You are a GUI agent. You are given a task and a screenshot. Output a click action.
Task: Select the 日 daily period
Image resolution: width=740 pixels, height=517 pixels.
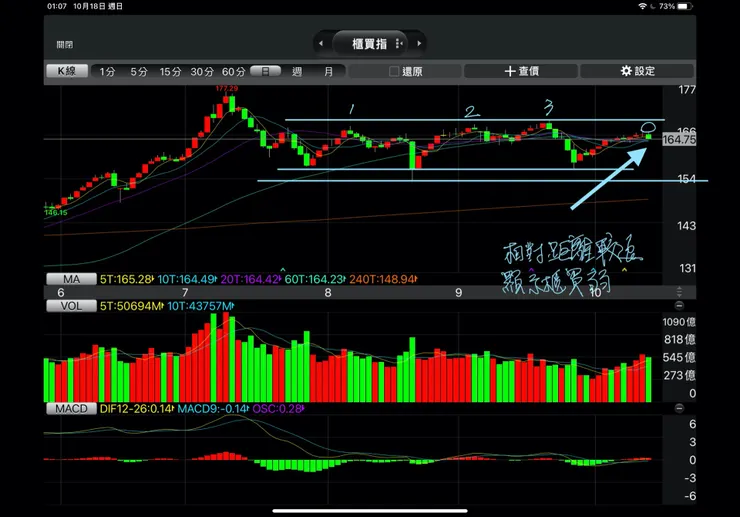click(265, 71)
